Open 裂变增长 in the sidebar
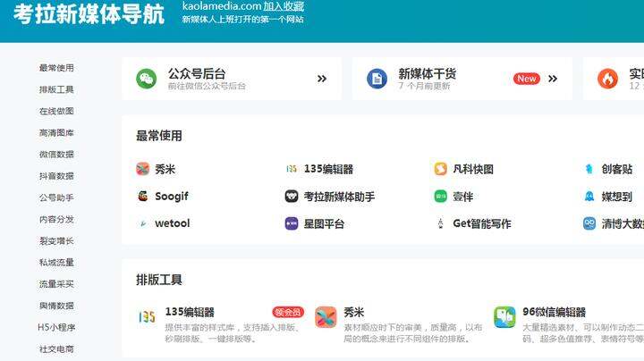644x361 pixels. point(56,240)
